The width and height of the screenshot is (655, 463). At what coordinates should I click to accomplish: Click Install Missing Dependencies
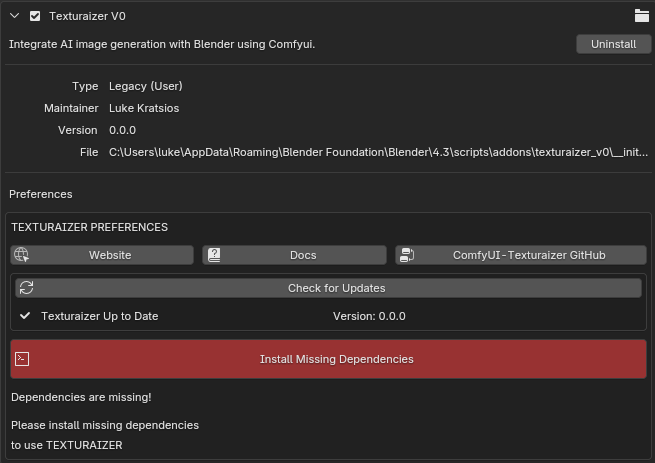(x=328, y=359)
